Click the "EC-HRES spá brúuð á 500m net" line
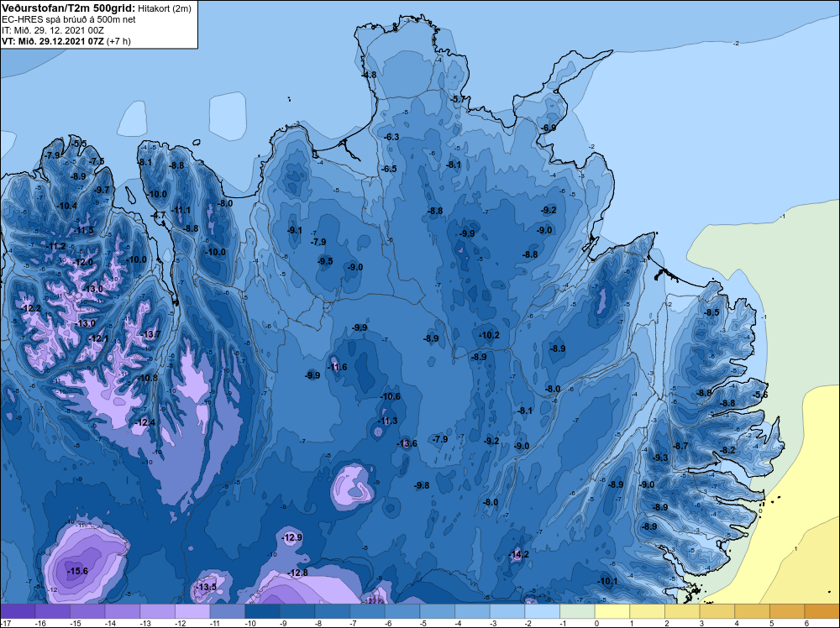This screenshot has width=840, height=628. click(69, 19)
